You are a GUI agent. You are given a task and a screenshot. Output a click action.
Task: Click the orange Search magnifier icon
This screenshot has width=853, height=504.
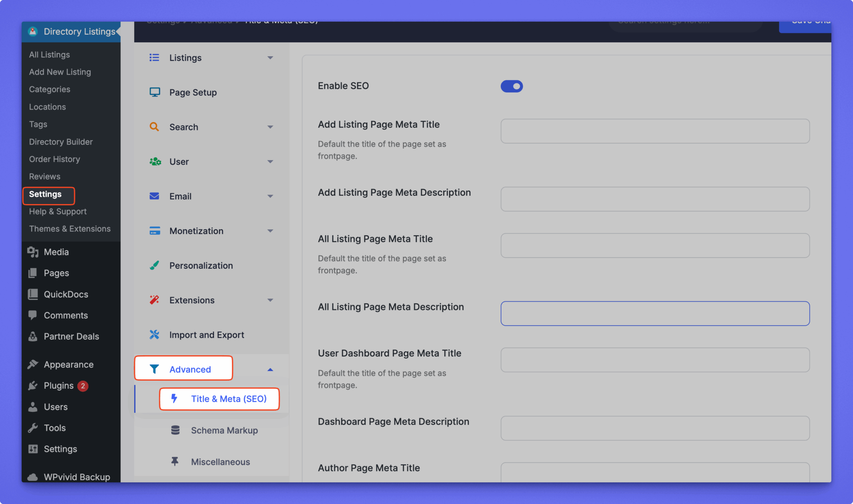tap(154, 127)
